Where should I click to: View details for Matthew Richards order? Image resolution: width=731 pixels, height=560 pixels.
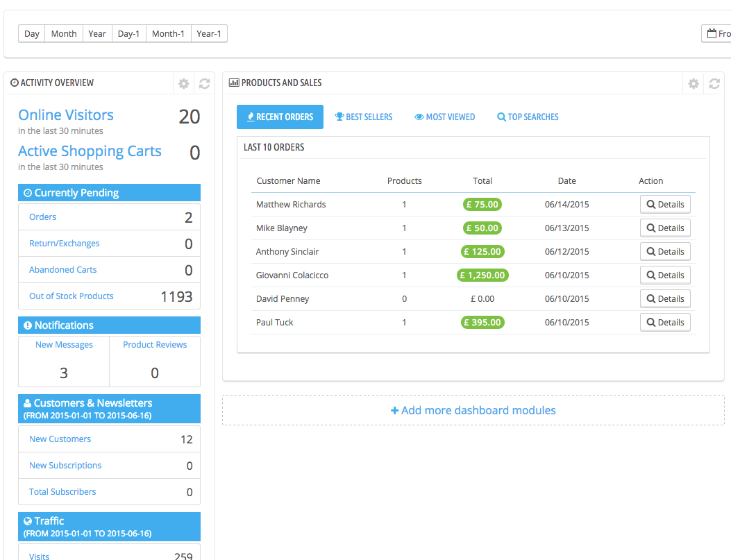665,205
